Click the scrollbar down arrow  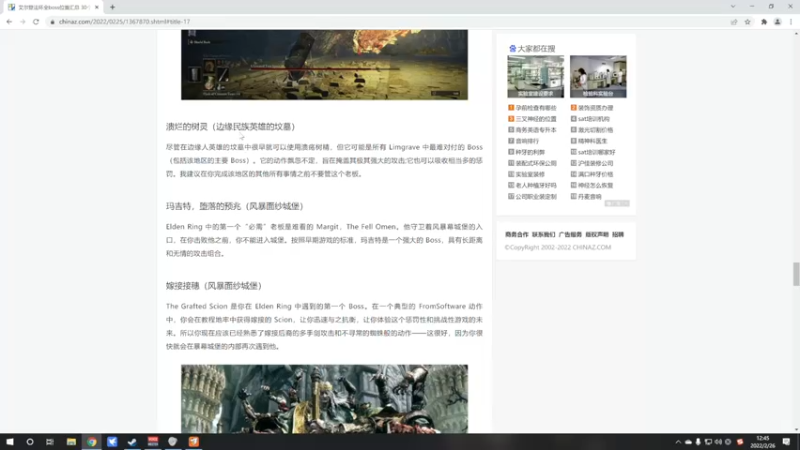pos(796,430)
